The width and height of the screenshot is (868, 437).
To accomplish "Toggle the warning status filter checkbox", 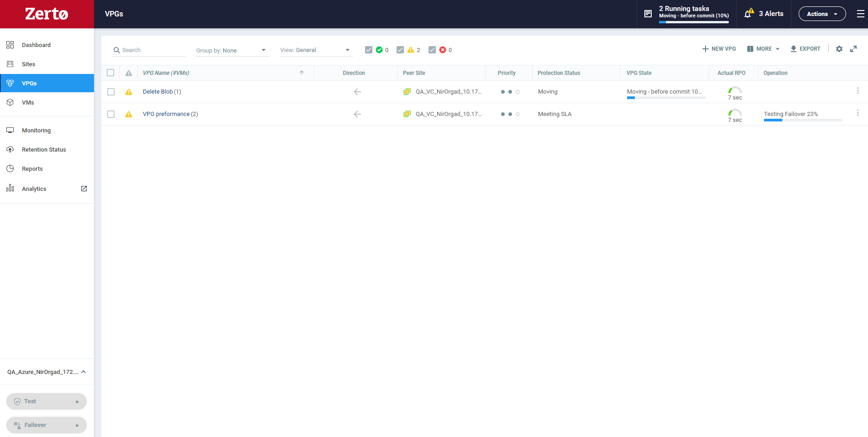I will pos(400,50).
